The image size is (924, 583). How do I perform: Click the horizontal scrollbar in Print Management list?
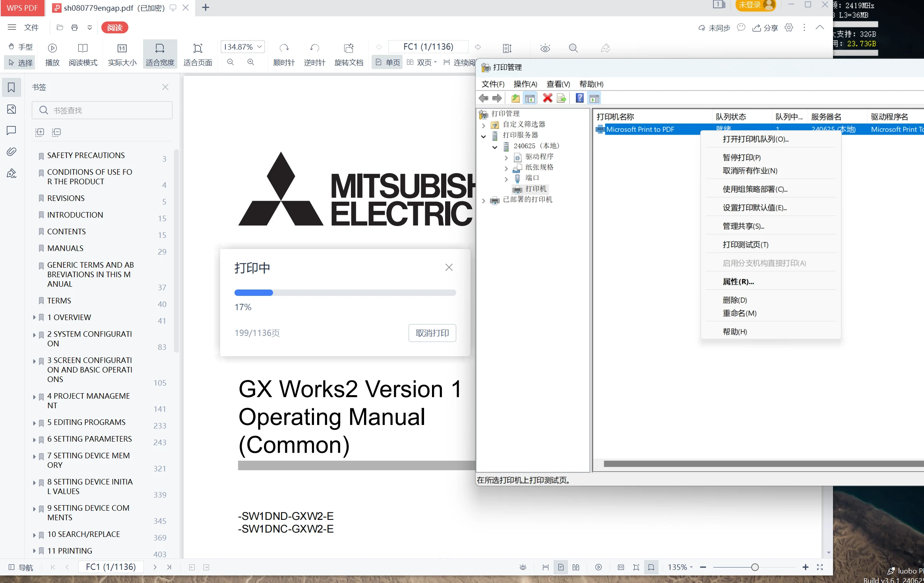[763, 464]
